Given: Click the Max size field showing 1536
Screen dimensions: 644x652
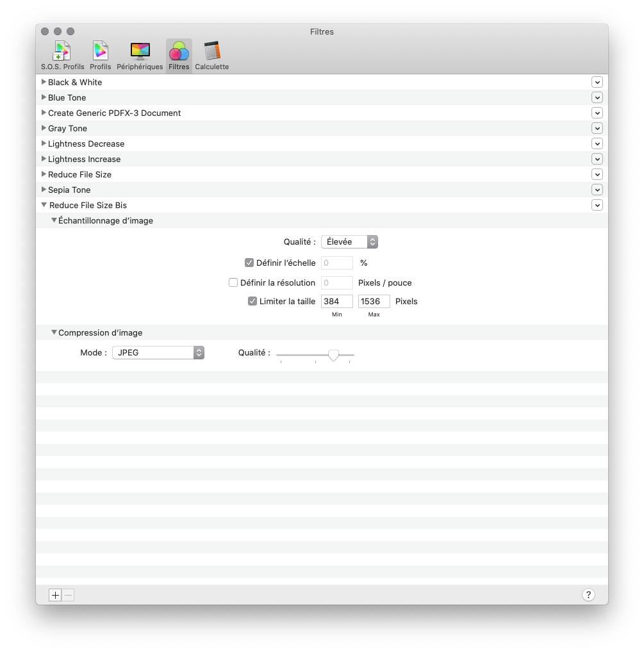Looking at the screenshot, I should 374,302.
